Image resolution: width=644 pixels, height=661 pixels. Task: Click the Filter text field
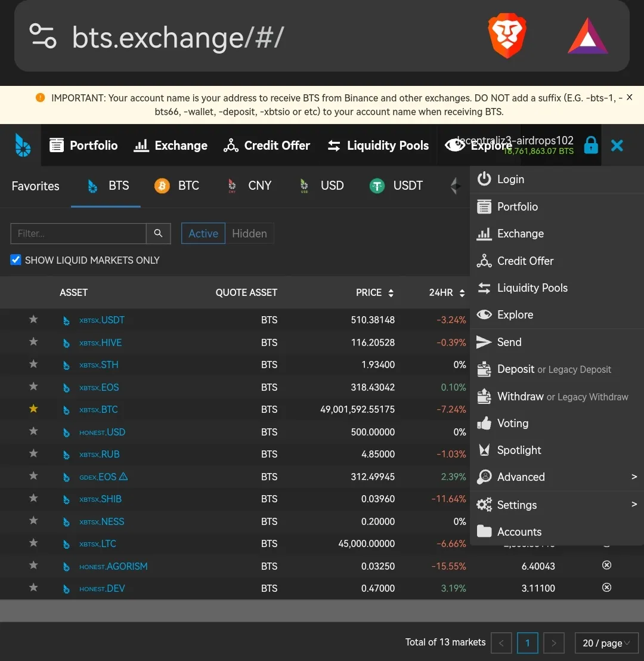(x=78, y=233)
